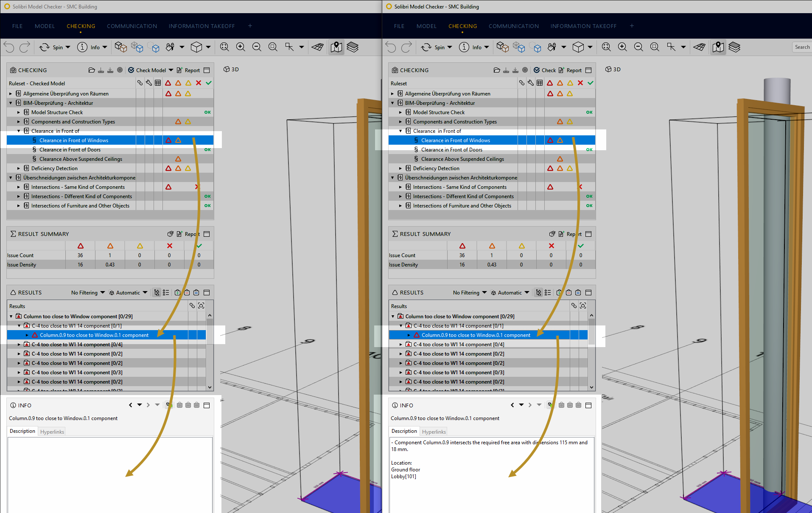Select the Description tab in the right INFO panel
The image size is (812, 513).
[x=404, y=431]
